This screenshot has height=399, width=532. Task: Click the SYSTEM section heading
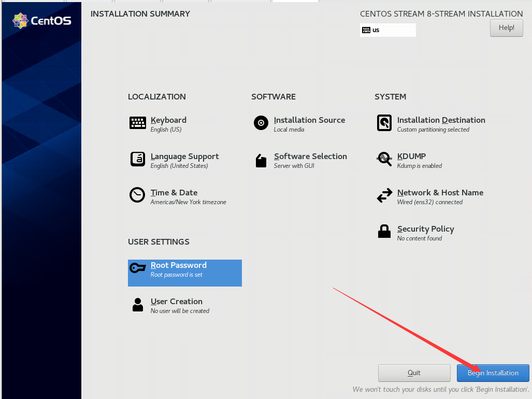pyautogui.click(x=390, y=97)
